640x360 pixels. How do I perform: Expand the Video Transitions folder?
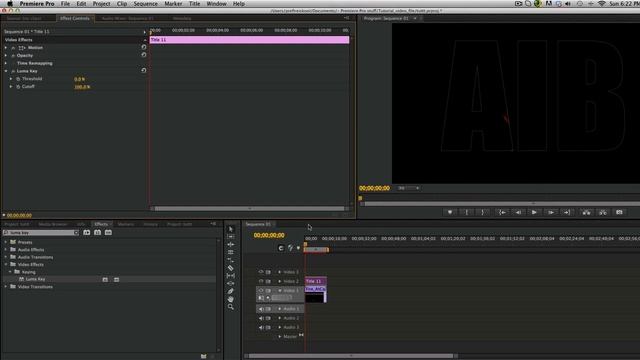point(6,287)
